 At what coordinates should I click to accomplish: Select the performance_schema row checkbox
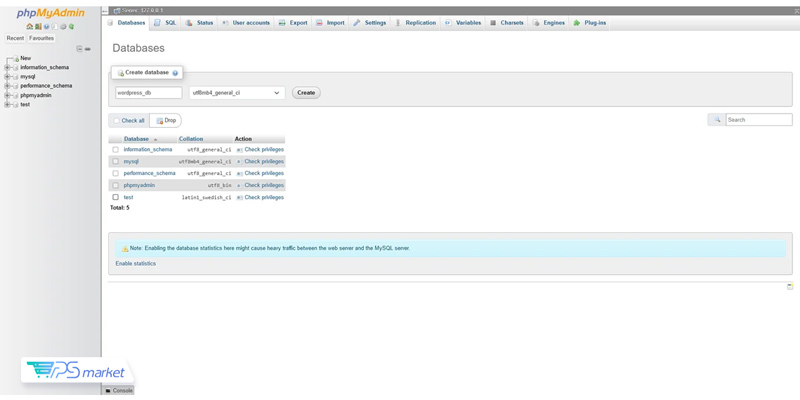(x=116, y=173)
